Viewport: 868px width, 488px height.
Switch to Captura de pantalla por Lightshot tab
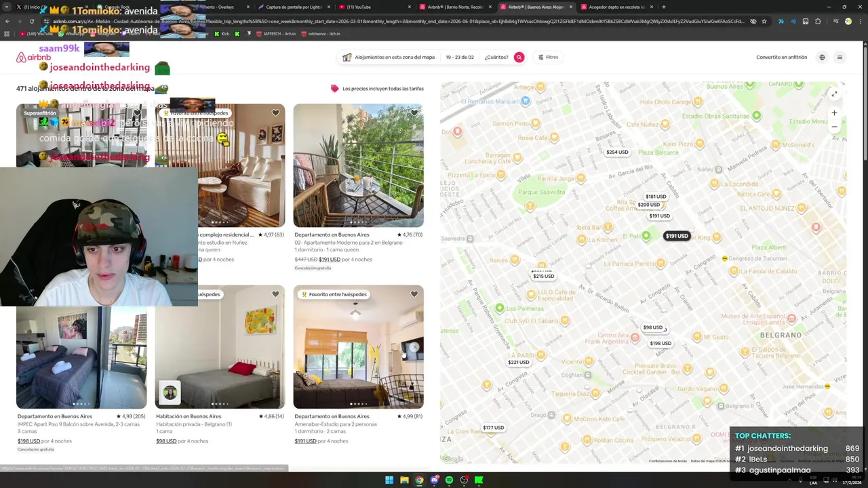pos(293,7)
